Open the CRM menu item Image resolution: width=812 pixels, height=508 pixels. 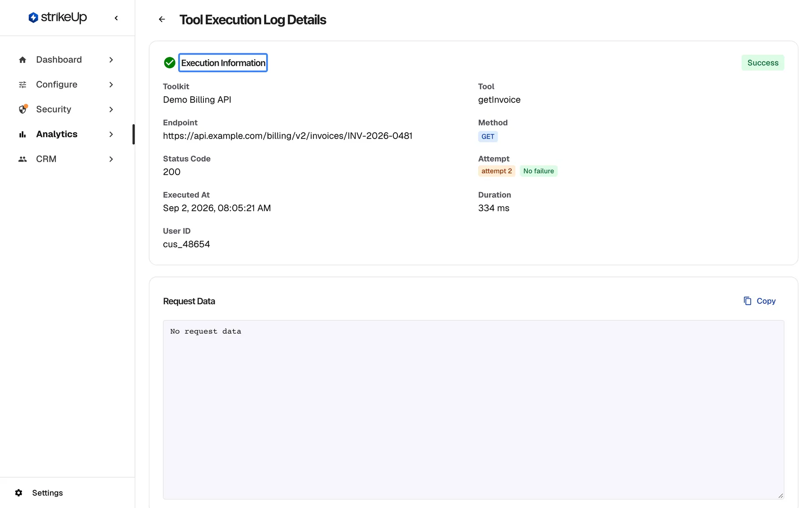67,159
